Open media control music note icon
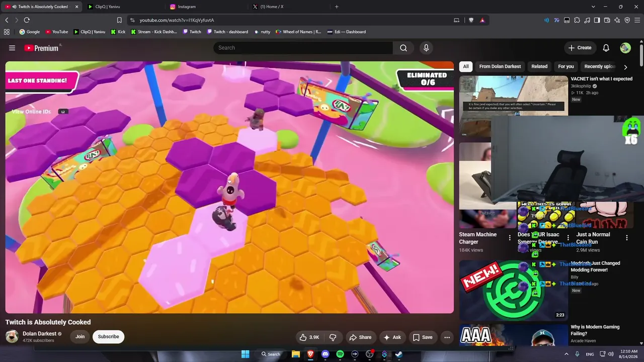The width and height of the screenshot is (644, 362). [x=587, y=20]
